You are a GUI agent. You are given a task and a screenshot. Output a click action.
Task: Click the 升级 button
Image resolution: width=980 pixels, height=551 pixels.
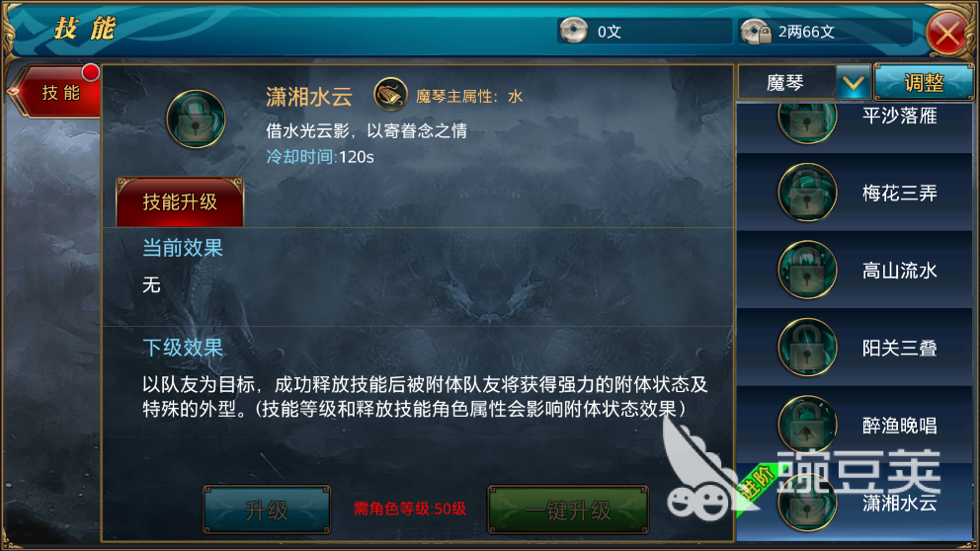(267, 510)
